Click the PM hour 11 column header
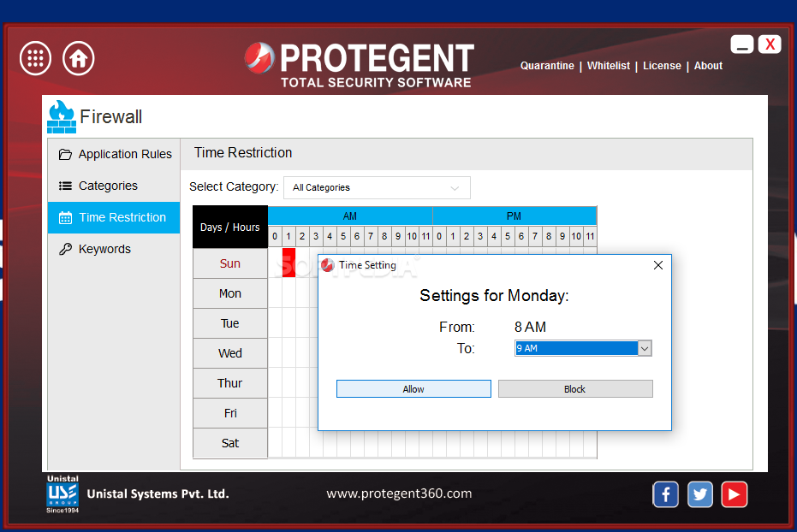 tap(590, 236)
